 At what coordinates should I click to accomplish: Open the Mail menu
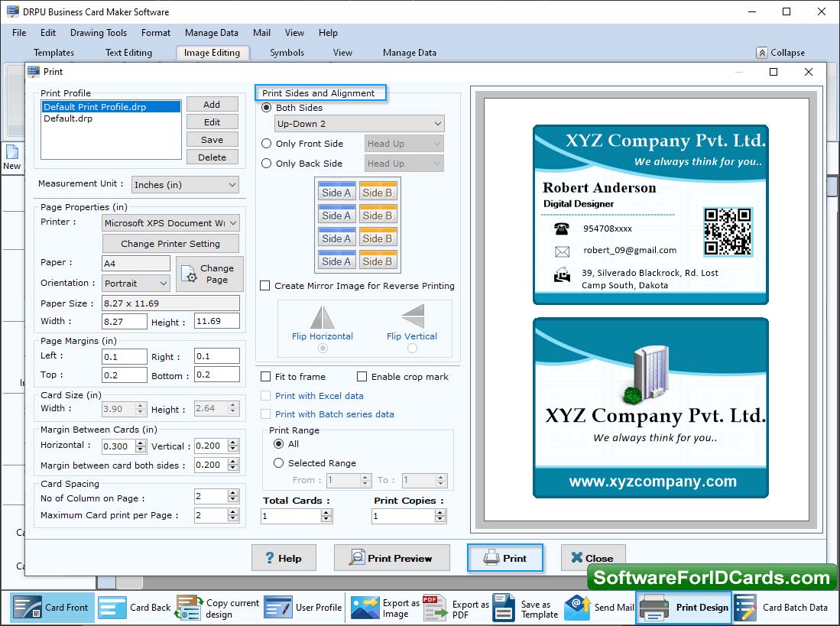point(261,33)
